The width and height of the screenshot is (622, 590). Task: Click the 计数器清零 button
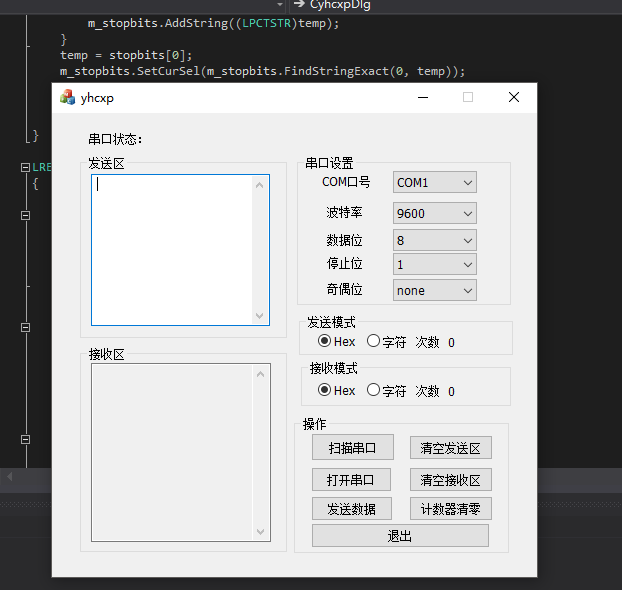point(451,509)
